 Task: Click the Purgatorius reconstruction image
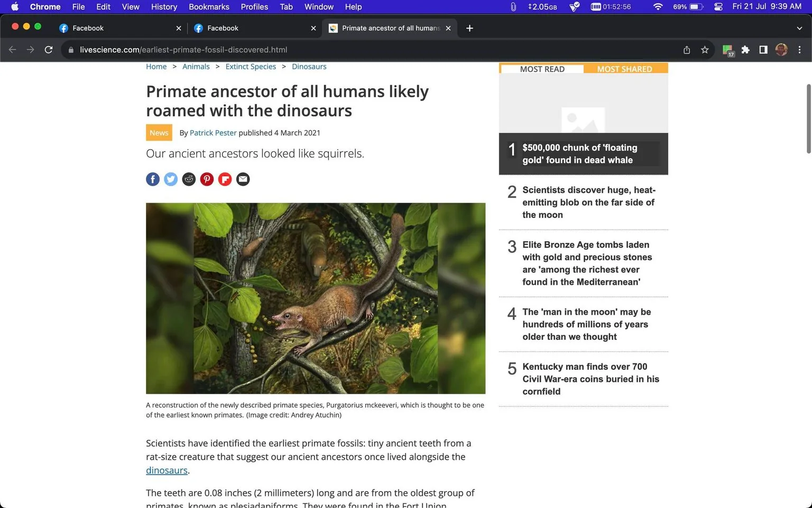[x=316, y=298]
